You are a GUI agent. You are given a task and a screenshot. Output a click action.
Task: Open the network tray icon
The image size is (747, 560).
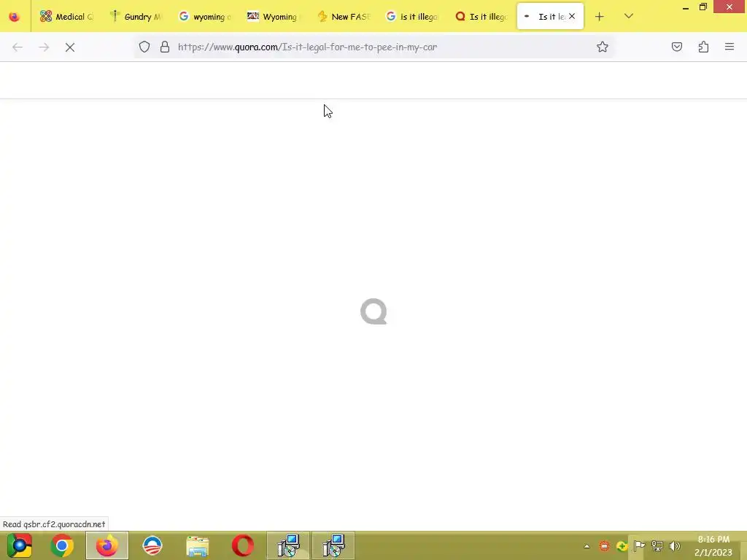coord(657,546)
